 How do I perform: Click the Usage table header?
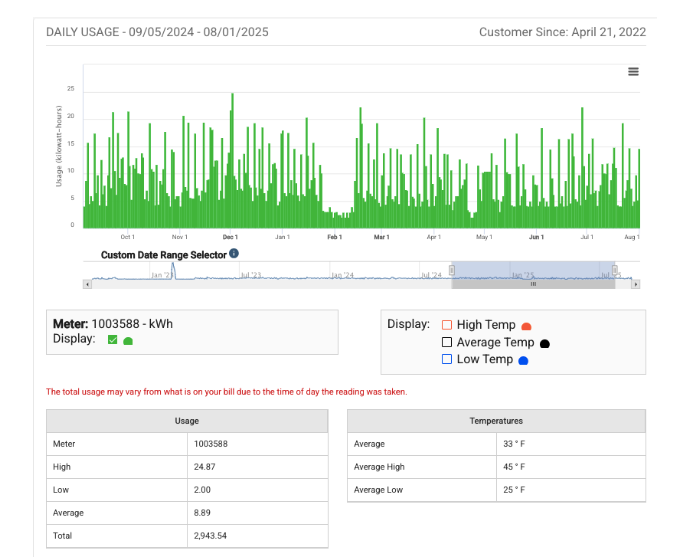187,421
